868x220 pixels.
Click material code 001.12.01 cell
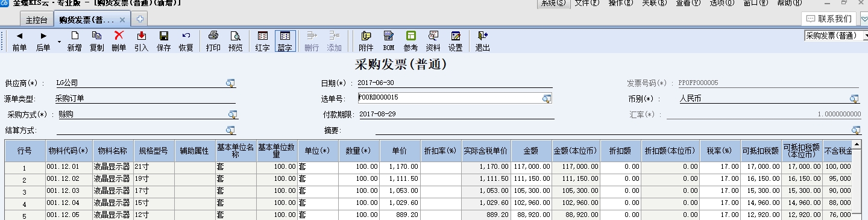tap(69, 168)
